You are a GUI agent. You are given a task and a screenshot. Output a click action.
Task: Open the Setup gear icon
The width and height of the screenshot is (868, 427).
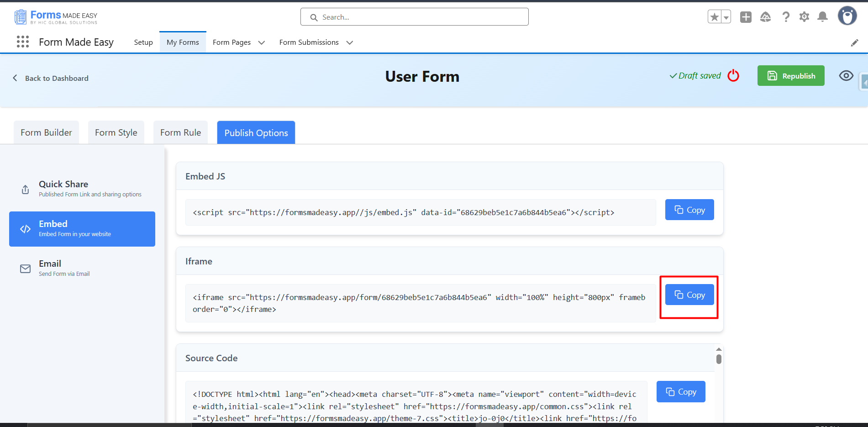pyautogui.click(x=804, y=17)
